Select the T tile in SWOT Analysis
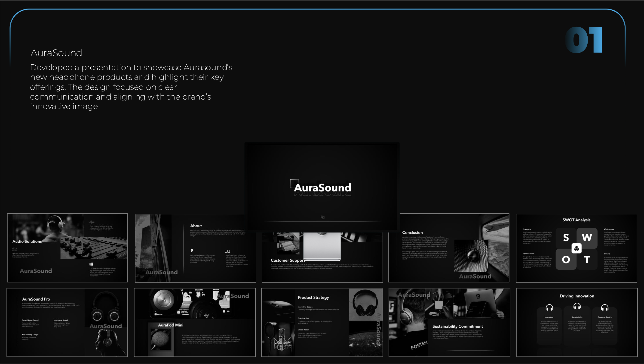The width and height of the screenshot is (644, 364). tap(587, 260)
